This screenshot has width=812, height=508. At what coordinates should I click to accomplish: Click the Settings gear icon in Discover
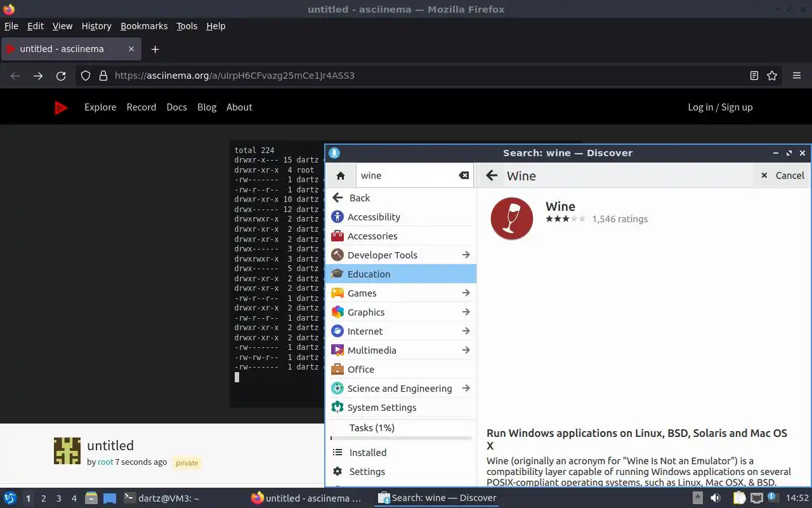(337, 472)
